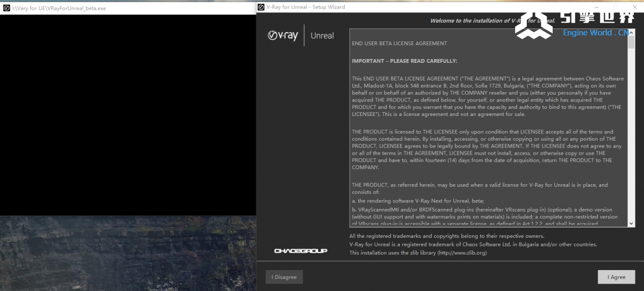Image resolution: width=644 pixels, height=291 pixels.
Task: Click the 'IMPORTANT – PLEASE READ CAREFULLY:' line
Action: (404, 61)
